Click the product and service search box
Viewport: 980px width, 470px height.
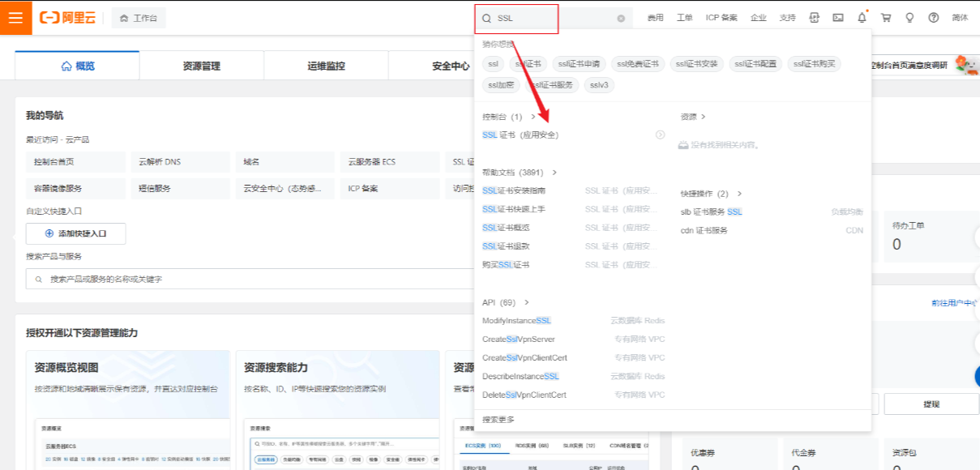[x=250, y=279]
